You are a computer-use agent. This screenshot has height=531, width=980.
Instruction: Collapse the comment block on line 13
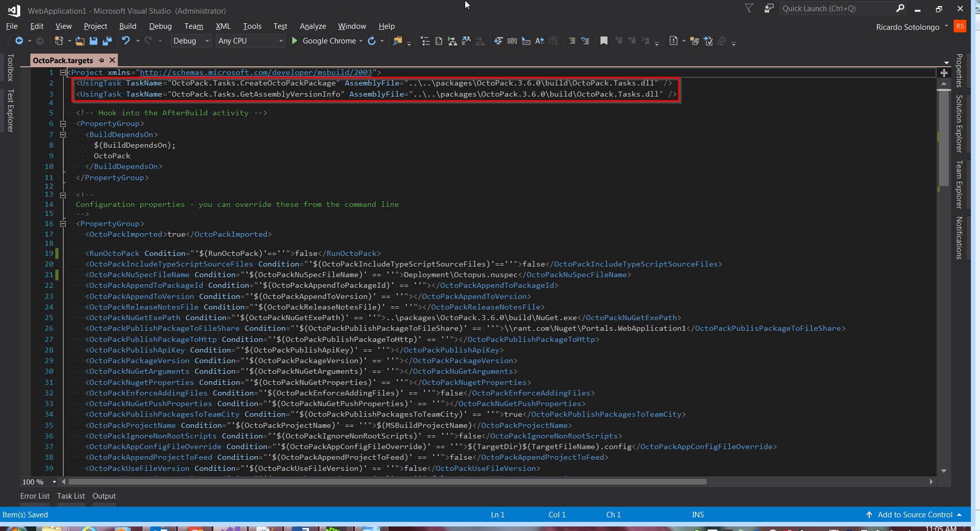click(x=63, y=195)
